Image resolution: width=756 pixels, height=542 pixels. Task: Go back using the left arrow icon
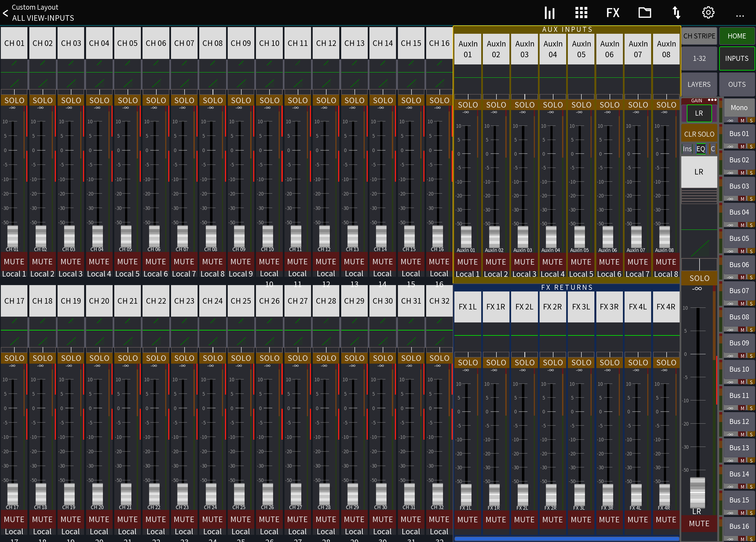pos(5,13)
